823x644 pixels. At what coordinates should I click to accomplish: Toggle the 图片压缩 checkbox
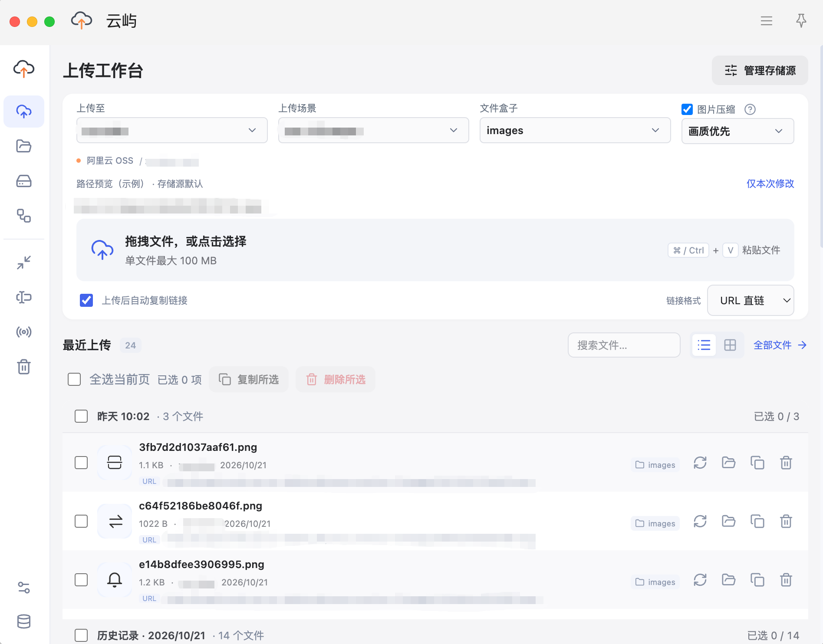point(687,109)
